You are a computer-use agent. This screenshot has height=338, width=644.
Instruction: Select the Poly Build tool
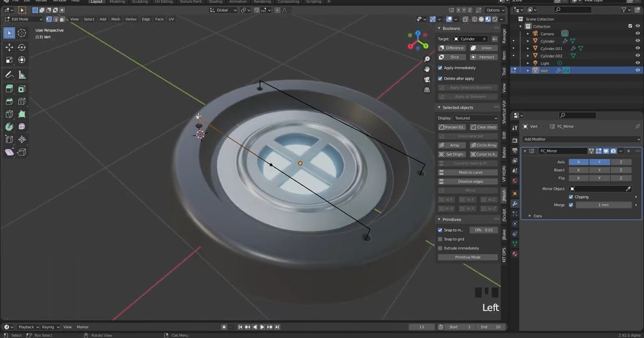tap(22, 114)
